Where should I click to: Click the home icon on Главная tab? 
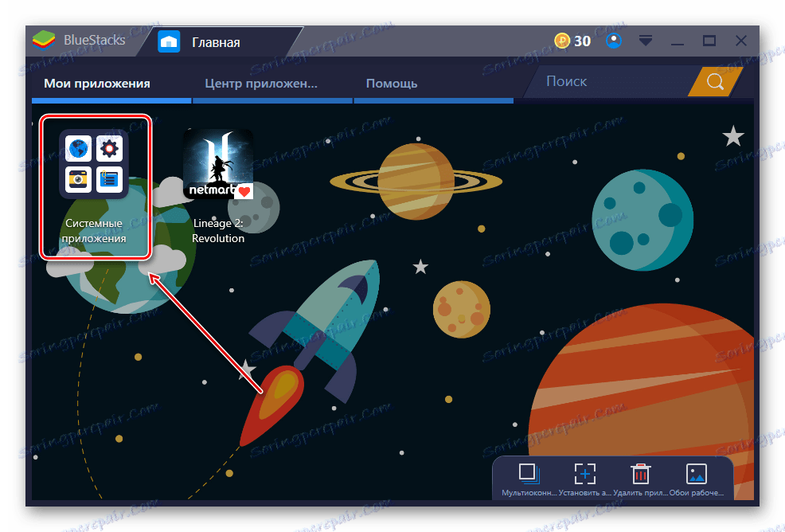(169, 41)
